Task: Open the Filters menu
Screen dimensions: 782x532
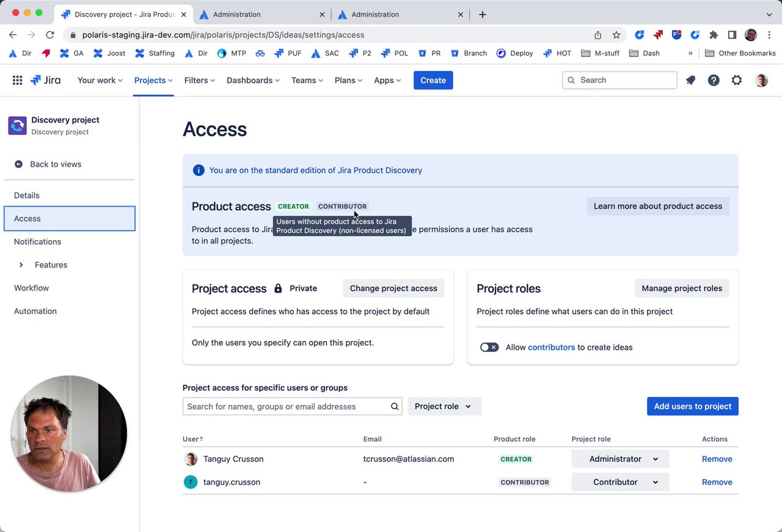Action: tap(200, 80)
